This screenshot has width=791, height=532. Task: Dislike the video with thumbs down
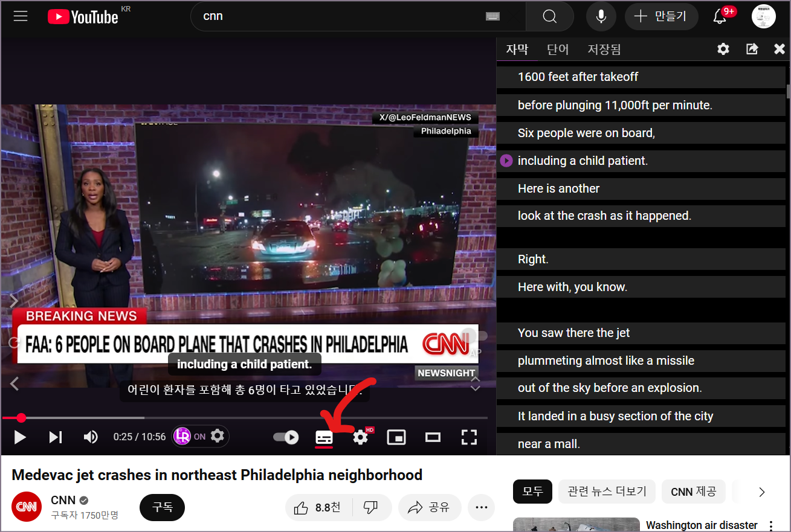pos(371,508)
